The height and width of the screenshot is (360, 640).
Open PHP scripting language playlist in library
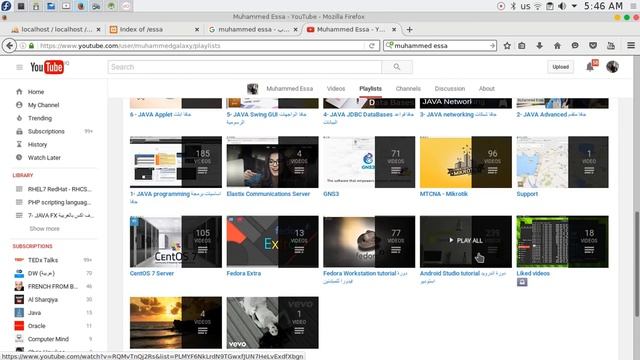[60, 202]
